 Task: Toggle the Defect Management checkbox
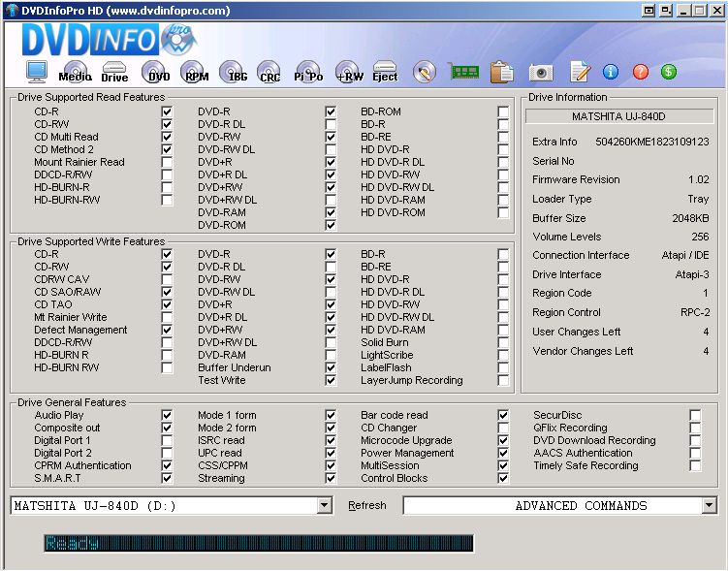167,330
